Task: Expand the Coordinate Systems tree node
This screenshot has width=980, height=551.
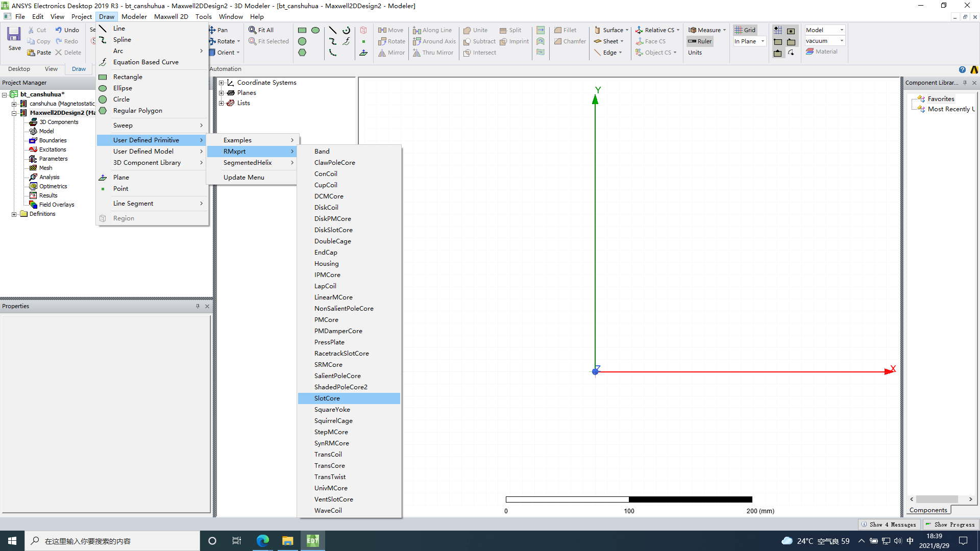Action: (x=222, y=83)
